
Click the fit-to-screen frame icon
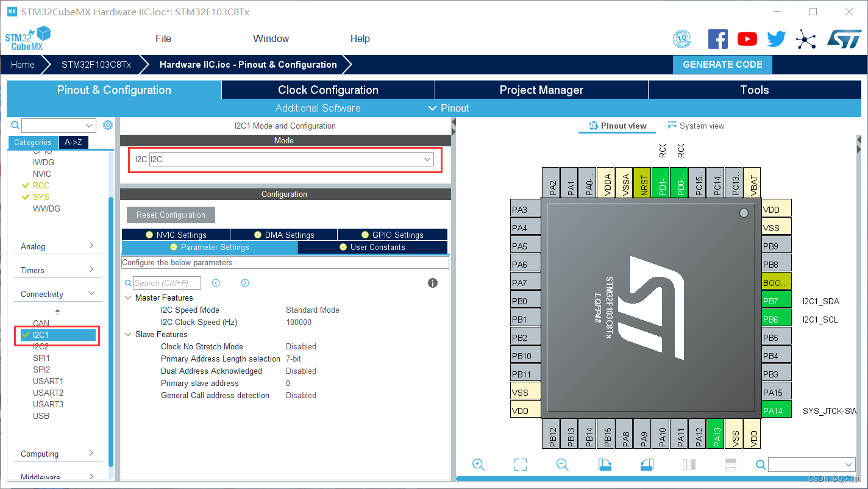520,465
